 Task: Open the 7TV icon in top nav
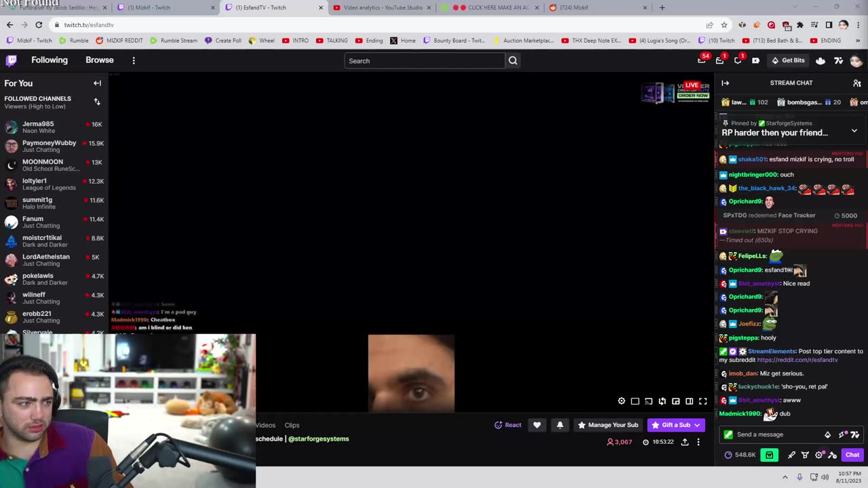[838, 60]
